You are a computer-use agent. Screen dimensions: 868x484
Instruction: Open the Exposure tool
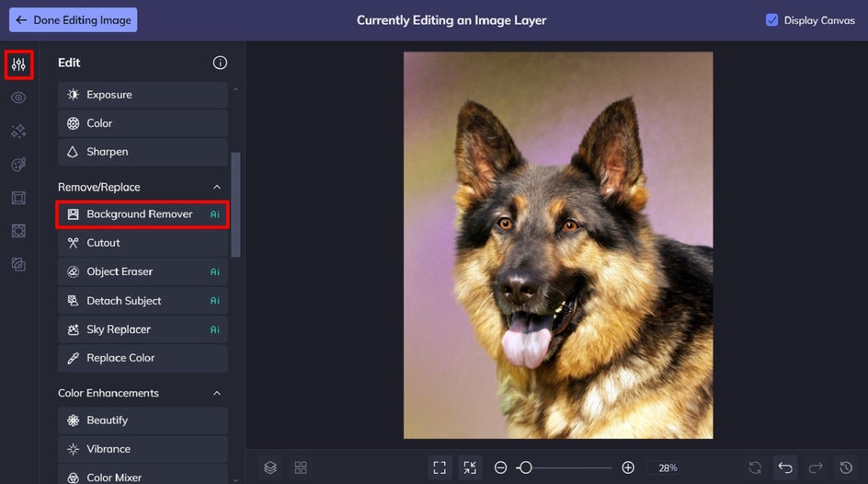click(x=143, y=95)
